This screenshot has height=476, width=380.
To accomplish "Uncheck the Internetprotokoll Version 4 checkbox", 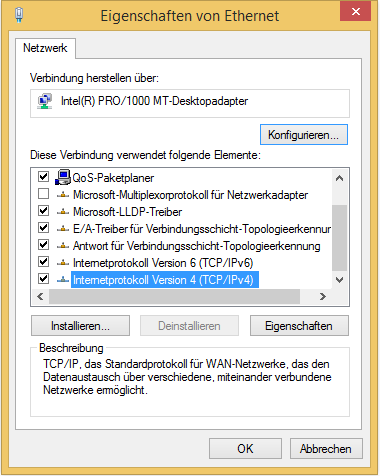I will 43,278.
